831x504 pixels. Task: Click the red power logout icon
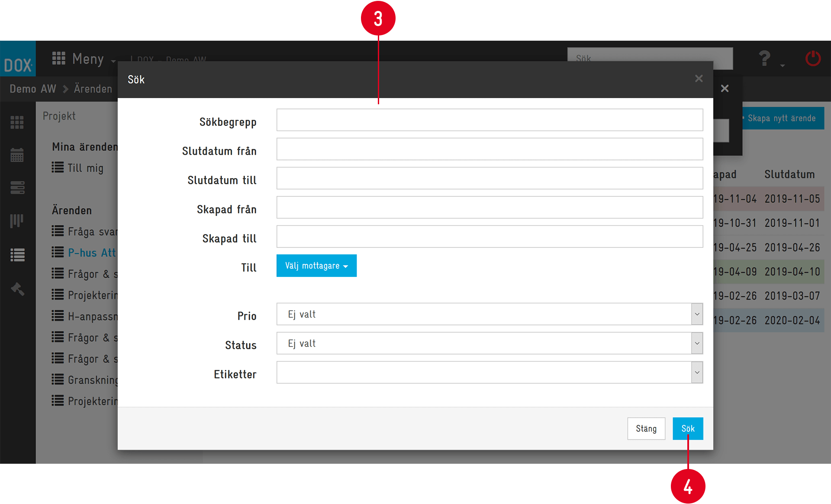pos(813,58)
